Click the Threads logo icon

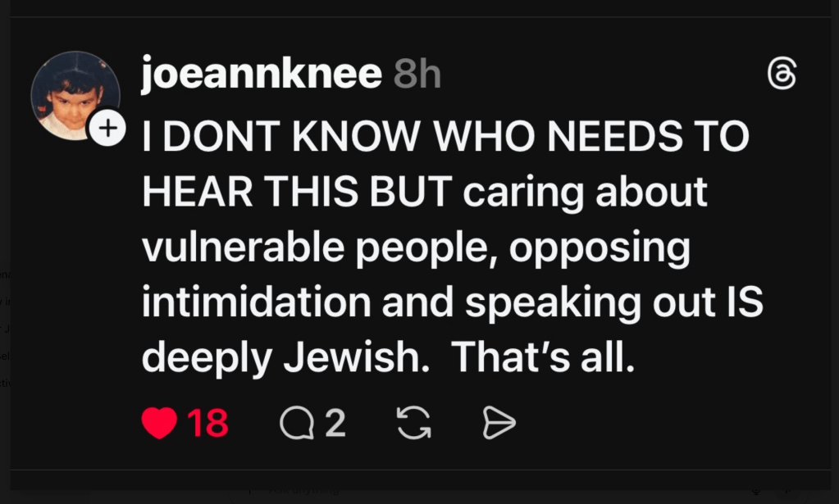tap(781, 75)
